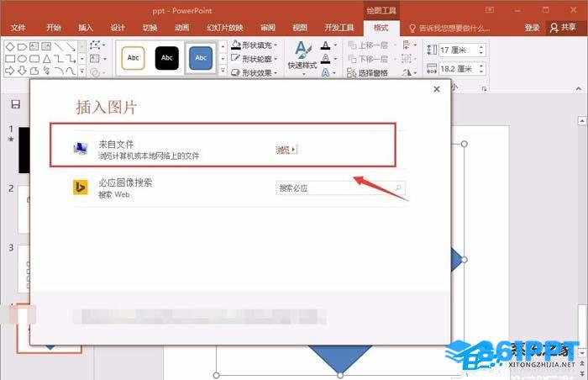Switch to the Home tab

(x=54, y=28)
